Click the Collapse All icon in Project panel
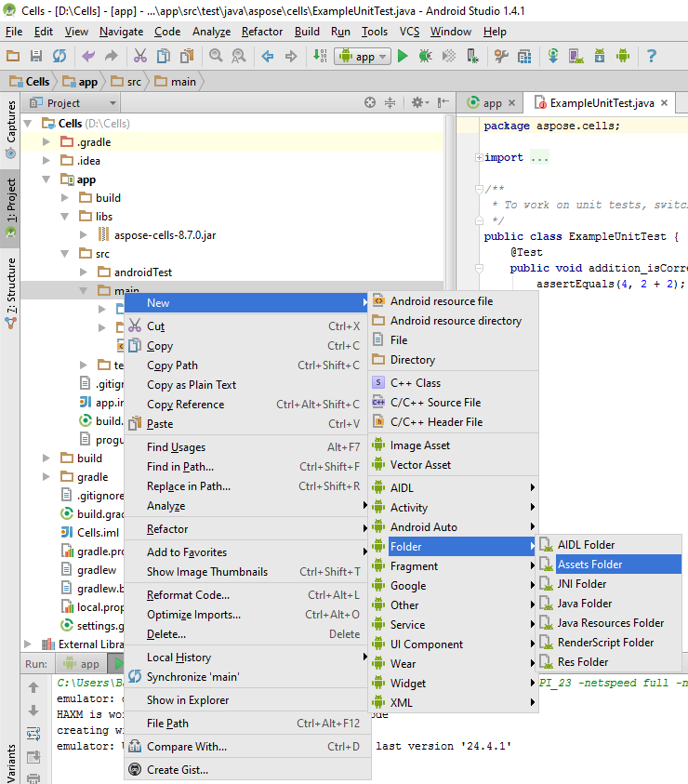The height and width of the screenshot is (784, 688). [390, 103]
